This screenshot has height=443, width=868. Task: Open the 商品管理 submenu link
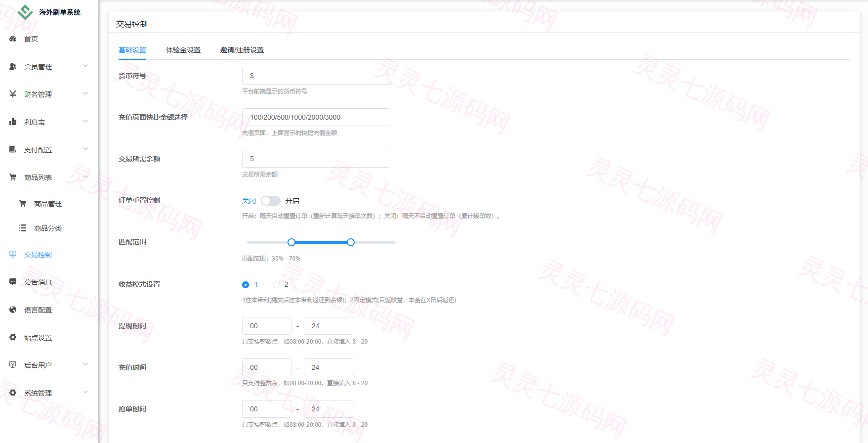click(48, 204)
